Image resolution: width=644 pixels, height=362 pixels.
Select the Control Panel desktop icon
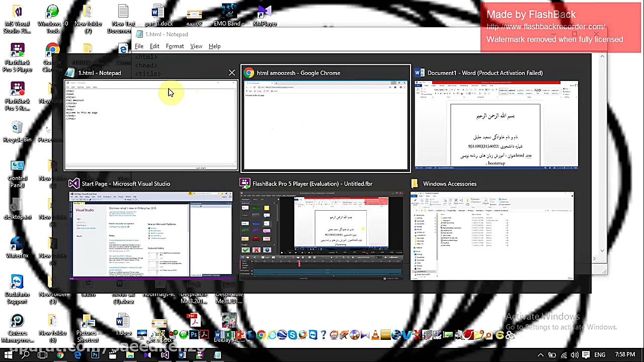coord(18,174)
